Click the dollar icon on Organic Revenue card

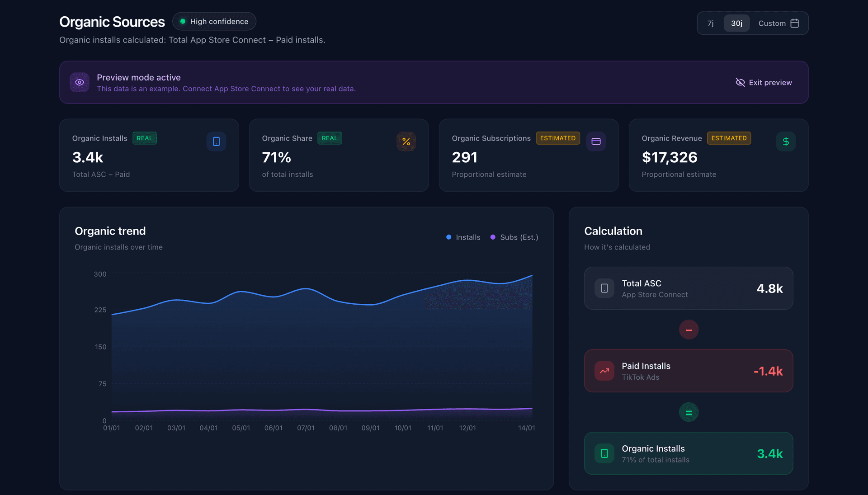click(x=786, y=141)
